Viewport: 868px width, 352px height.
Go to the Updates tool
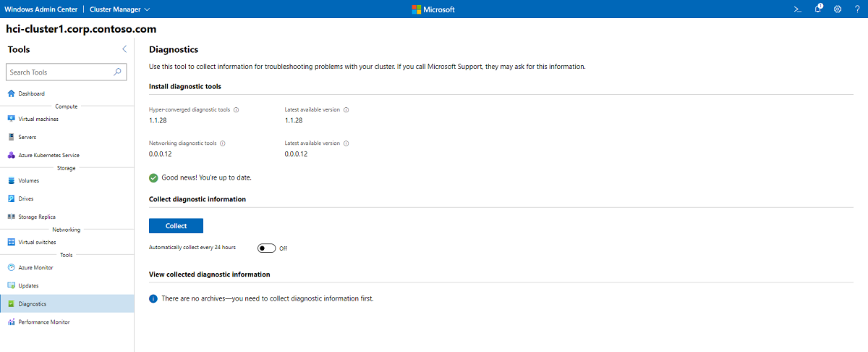click(x=67, y=285)
